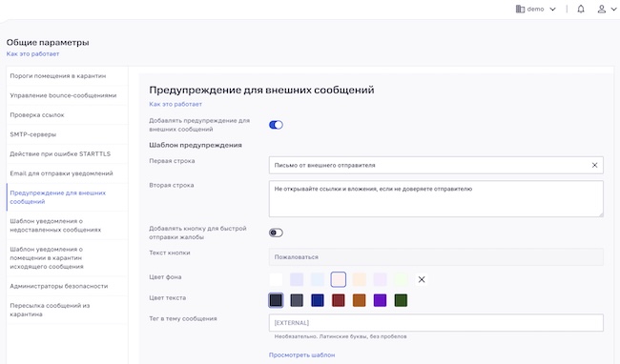Viewport: 620px width, 364px height.
Task: Click the second line textarea
Action: click(x=436, y=199)
